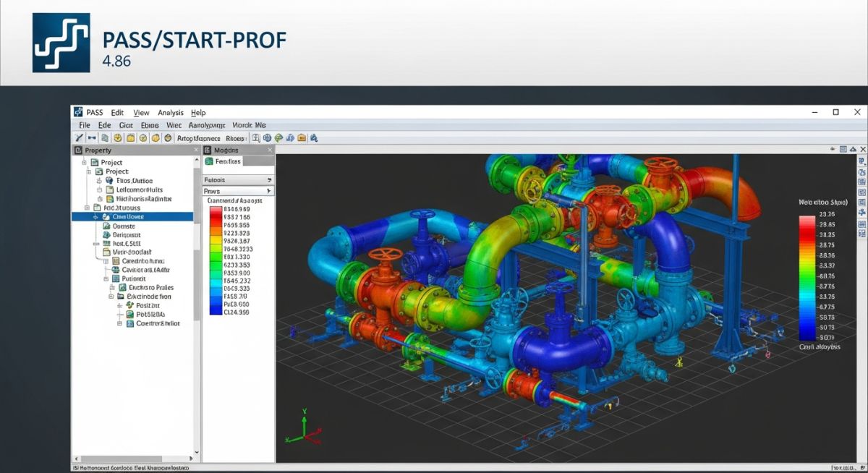Click the blue pipe segment toolbar icon
868x473 pixels.
[x=92, y=137]
